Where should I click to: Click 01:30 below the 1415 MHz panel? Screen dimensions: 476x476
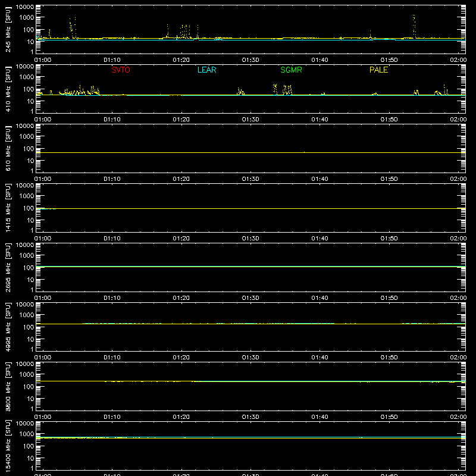click(250, 239)
